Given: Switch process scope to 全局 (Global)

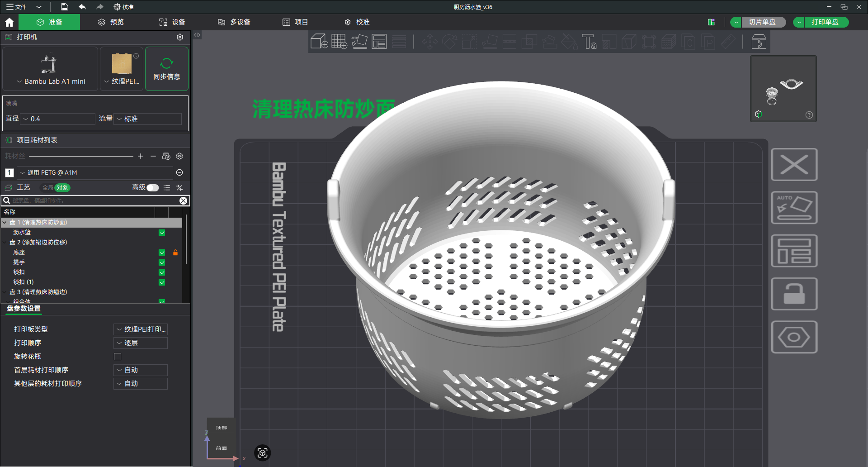Looking at the screenshot, I should point(48,188).
